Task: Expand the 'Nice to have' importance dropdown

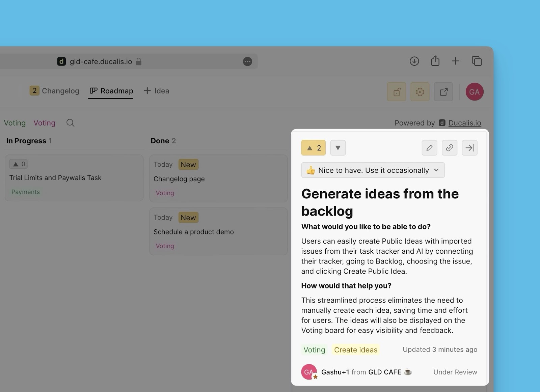Action: point(373,170)
